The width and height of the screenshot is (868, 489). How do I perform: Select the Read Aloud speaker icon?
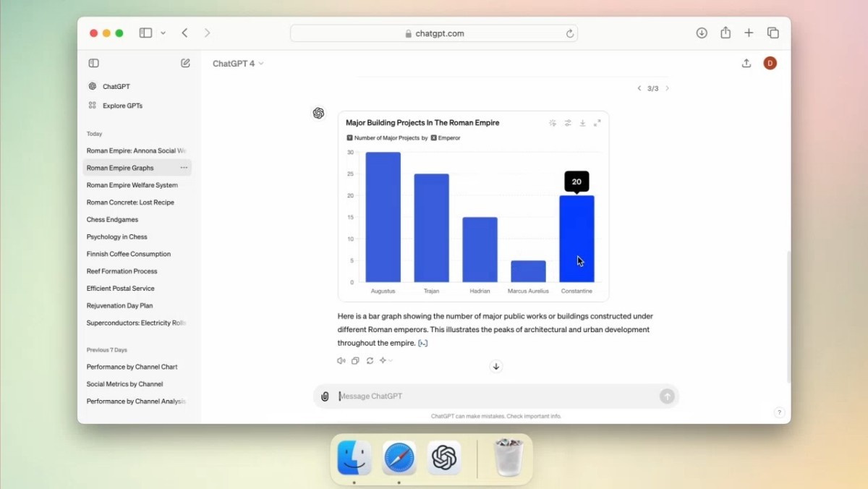[x=340, y=360]
